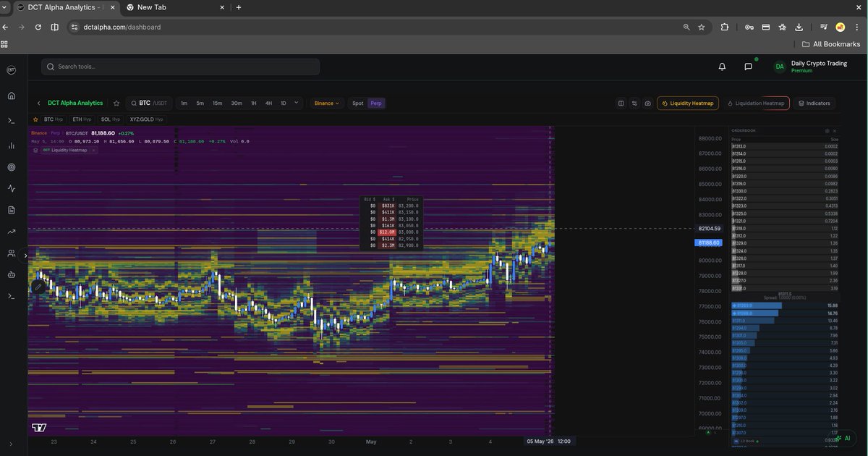This screenshot has height=456, width=868.
Task: Select the 4H timeframe
Action: pos(268,104)
